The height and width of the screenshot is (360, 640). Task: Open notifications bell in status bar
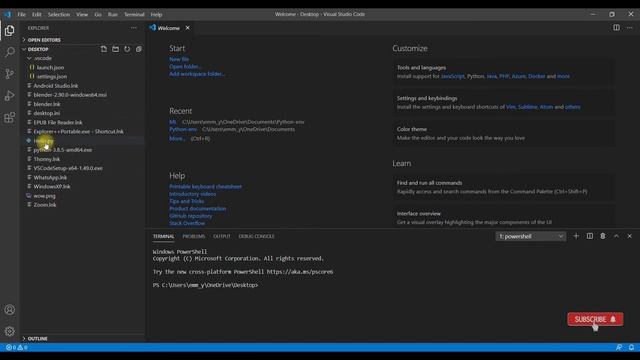click(x=631, y=347)
